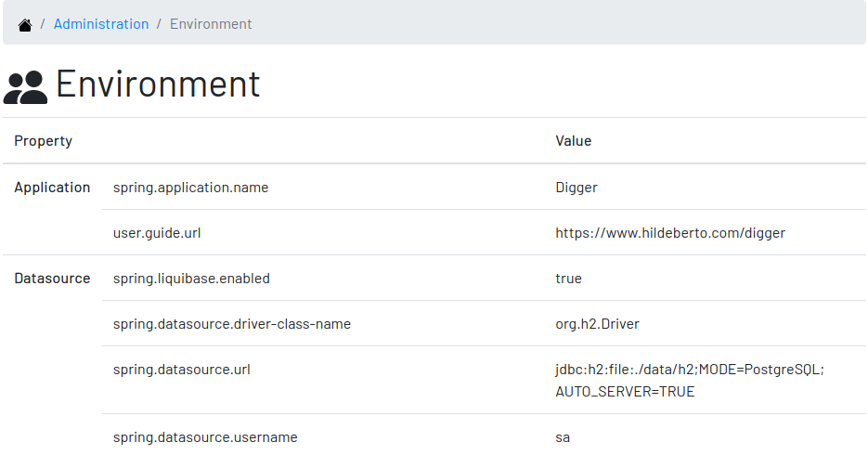
Task: Select the Application group label
Action: click(x=52, y=188)
